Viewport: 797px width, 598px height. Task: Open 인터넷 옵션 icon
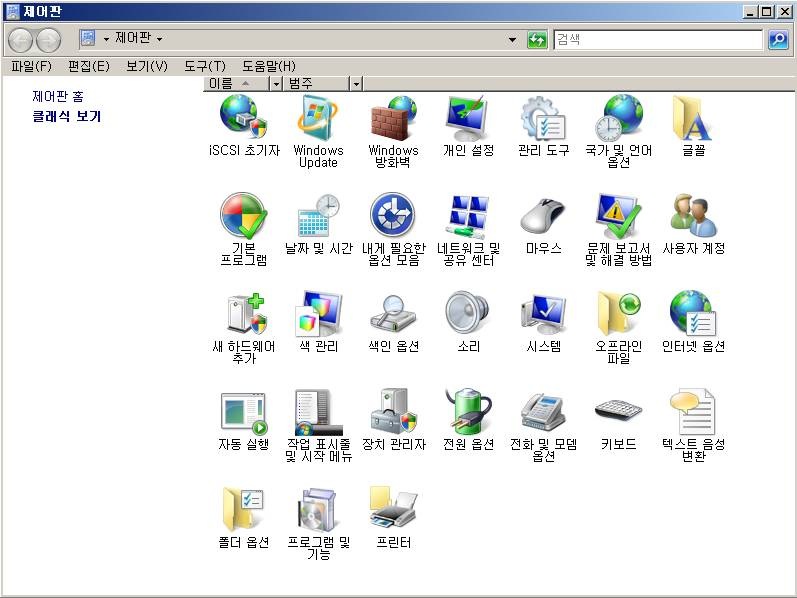(x=693, y=313)
